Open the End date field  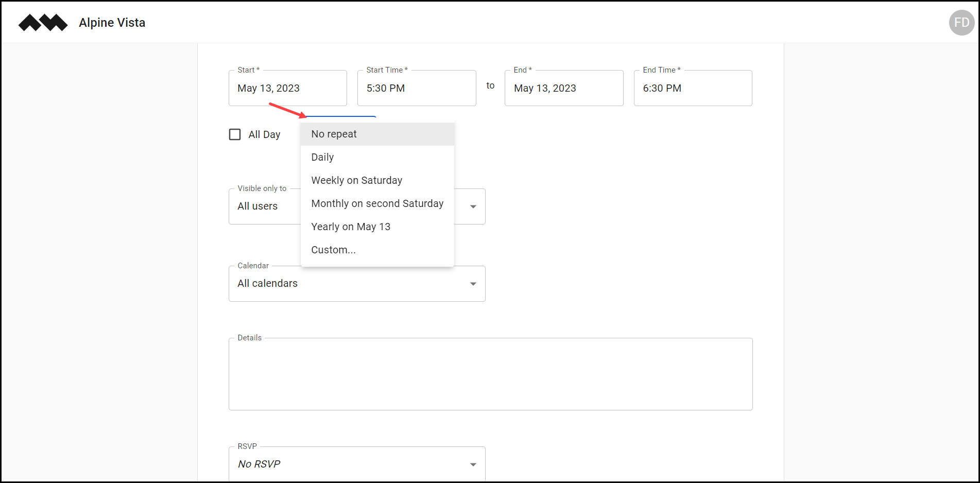point(564,88)
